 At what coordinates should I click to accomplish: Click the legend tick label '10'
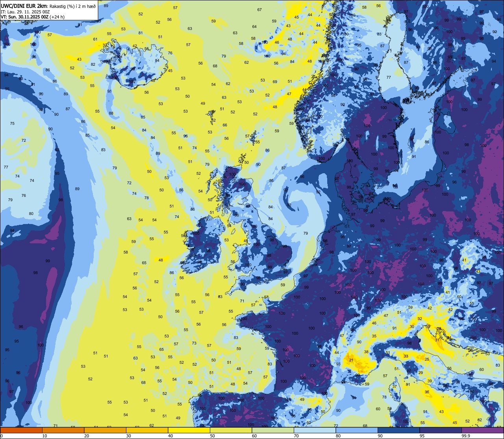point(44,436)
